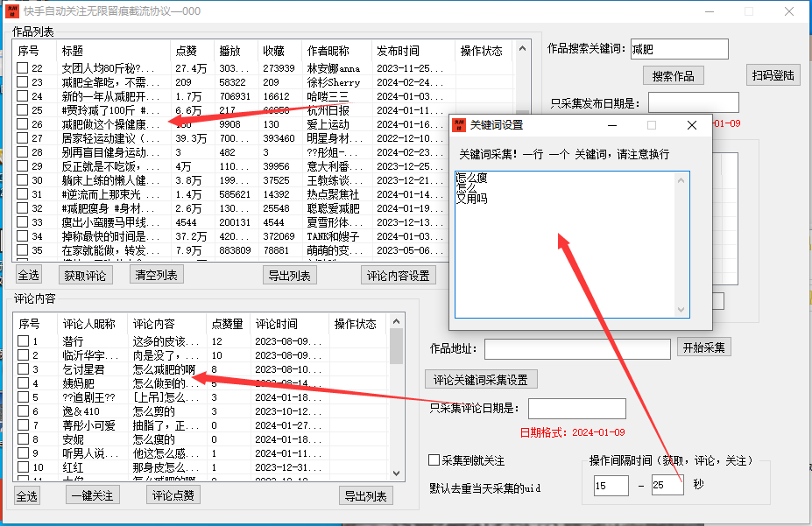
Task: Click the 评论点赞 button
Action: point(174,495)
